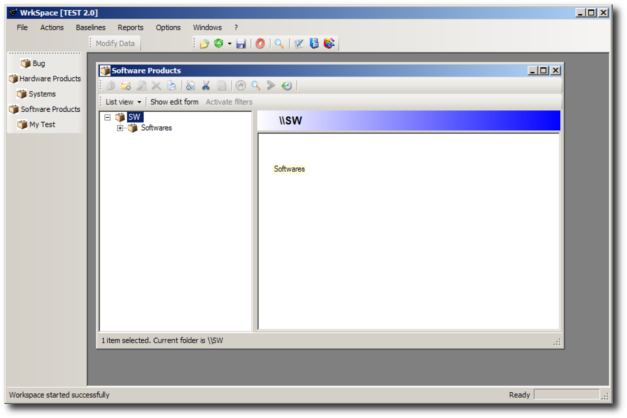
Task: Click the \\SW header in the right pane
Action: pyautogui.click(x=290, y=120)
